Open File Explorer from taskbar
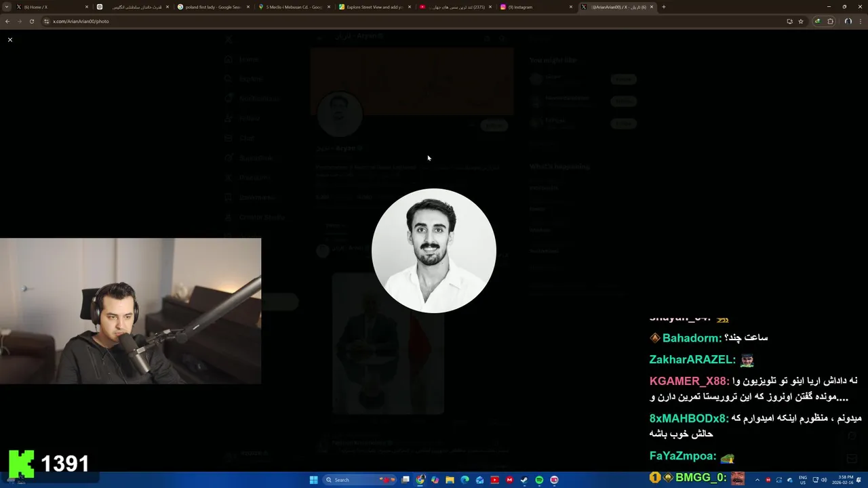868x488 pixels. pyautogui.click(x=450, y=480)
